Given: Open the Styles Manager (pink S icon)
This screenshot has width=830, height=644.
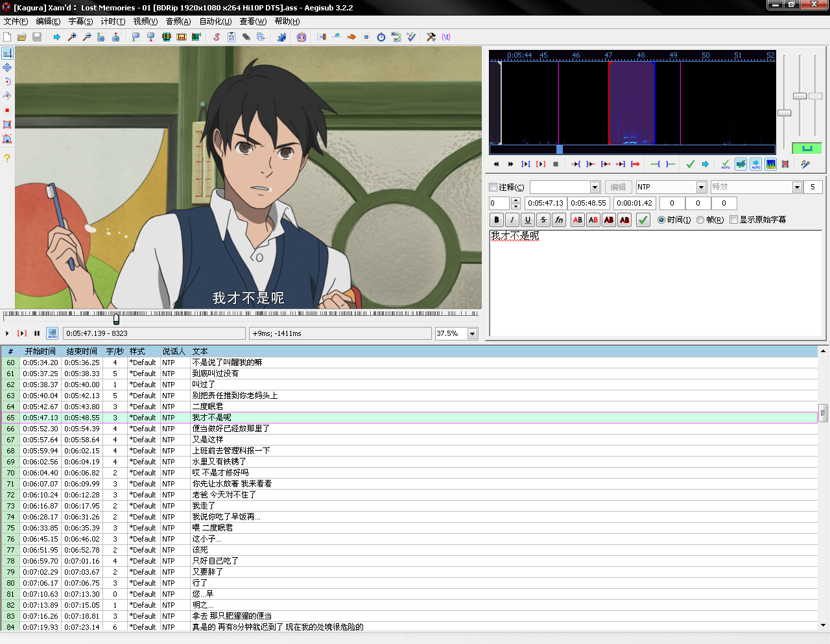Looking at the screenshot, I should [x=217, y=37].
